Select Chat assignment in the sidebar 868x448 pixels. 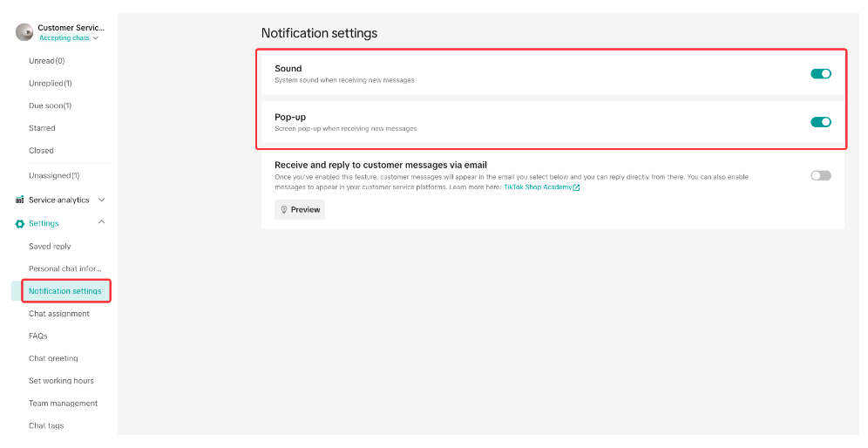(x=59, y=314)
